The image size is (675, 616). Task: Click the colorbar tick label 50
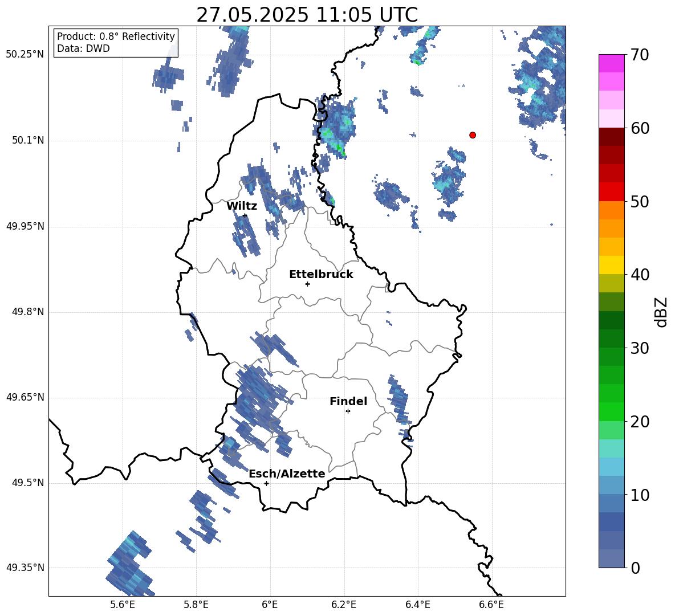tap(640, 201)
